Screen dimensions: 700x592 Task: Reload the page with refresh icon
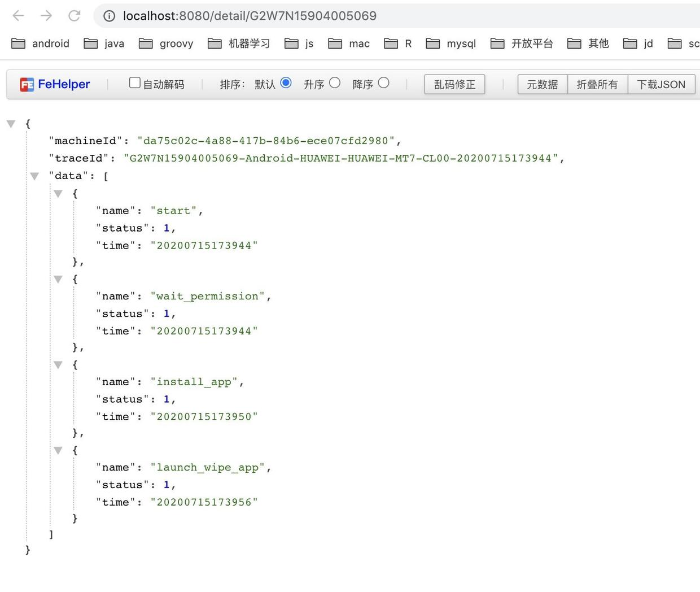click(x=75, y=16)
